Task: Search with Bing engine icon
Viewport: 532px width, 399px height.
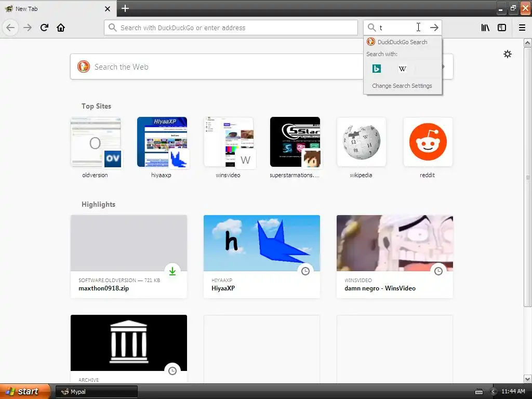Action: point(377,69)
